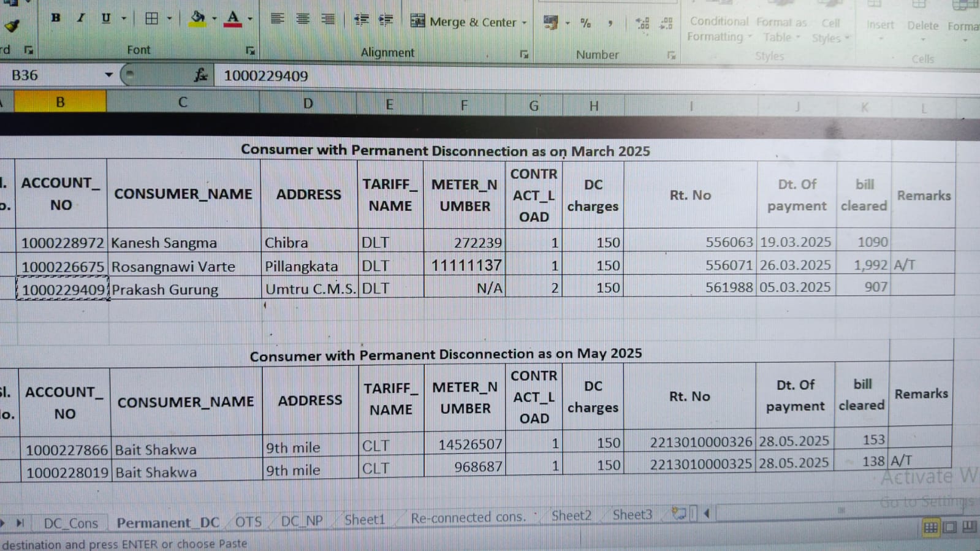
Task: Align text to the right
Action: click(x=329, y=19)
